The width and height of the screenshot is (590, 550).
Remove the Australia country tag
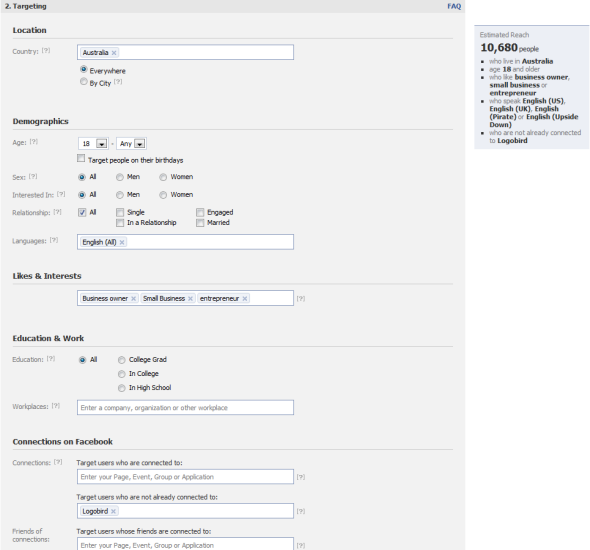tap(114, 53)
